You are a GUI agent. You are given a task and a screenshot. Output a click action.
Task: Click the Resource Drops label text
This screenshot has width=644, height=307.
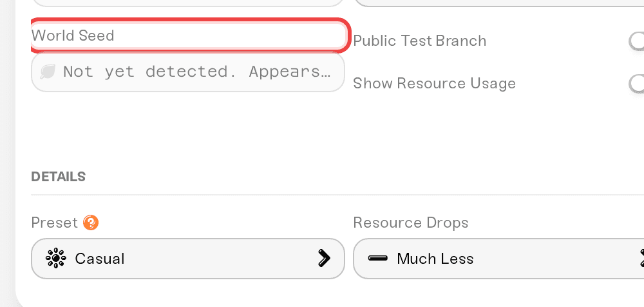pos(411,223)
